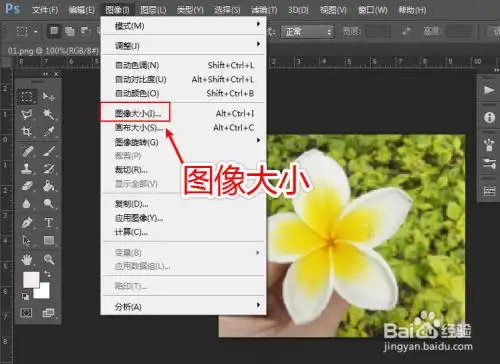Select the Brush tool in toolbox
Viewport: 500px width, 364px height.
click(49, 152)
